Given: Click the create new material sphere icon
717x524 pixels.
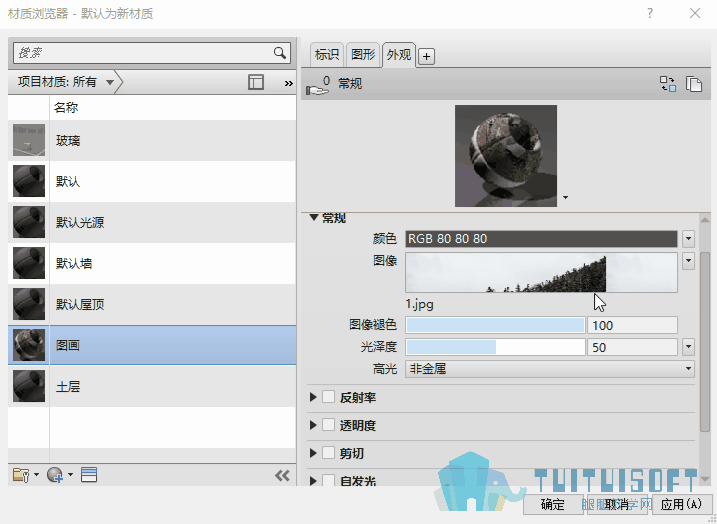Looking at the screenshot, I should pyautogui.click(x=55, y=475).
